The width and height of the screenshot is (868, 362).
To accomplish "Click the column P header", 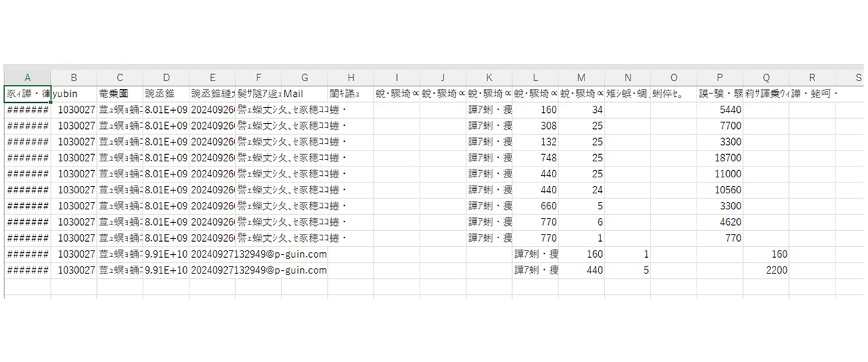I will (x=720, y=77).
